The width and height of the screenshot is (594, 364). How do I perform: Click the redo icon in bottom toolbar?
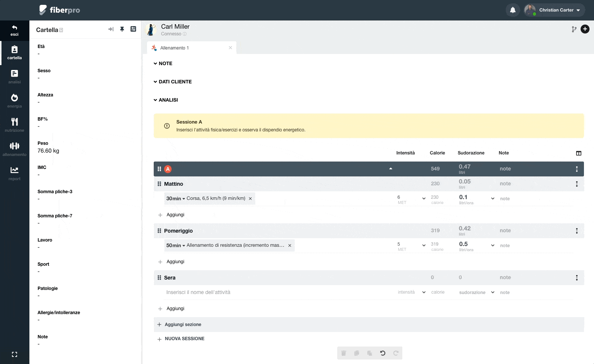(x=396, y=353)
